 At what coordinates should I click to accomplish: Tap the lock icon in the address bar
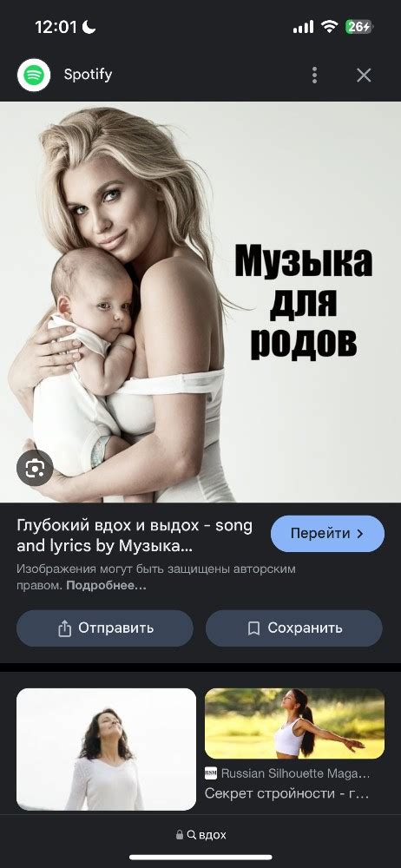[180, 835]
